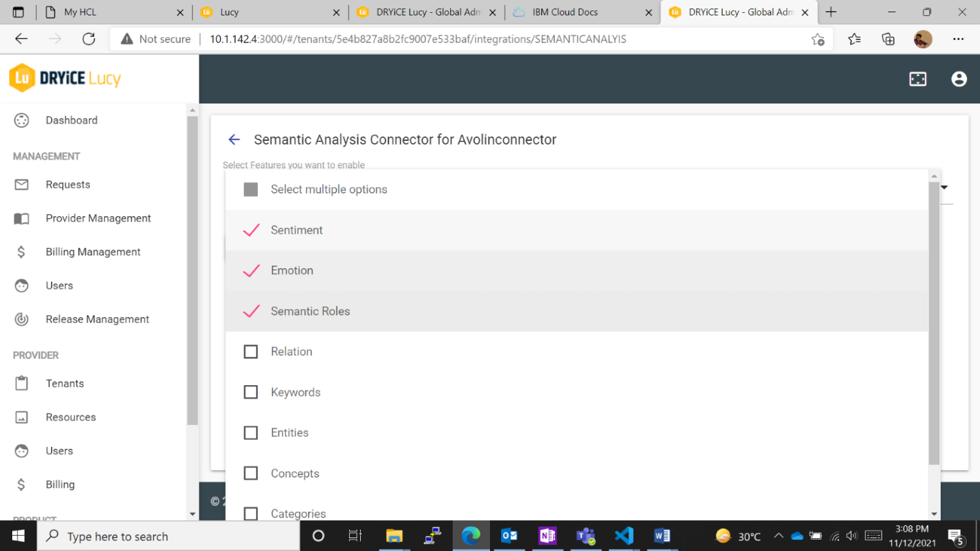Viewport: 980px width, 551px height.
Task: Switch to the second DRYiCE Lucy tab
Action: [x=739, y=12]
